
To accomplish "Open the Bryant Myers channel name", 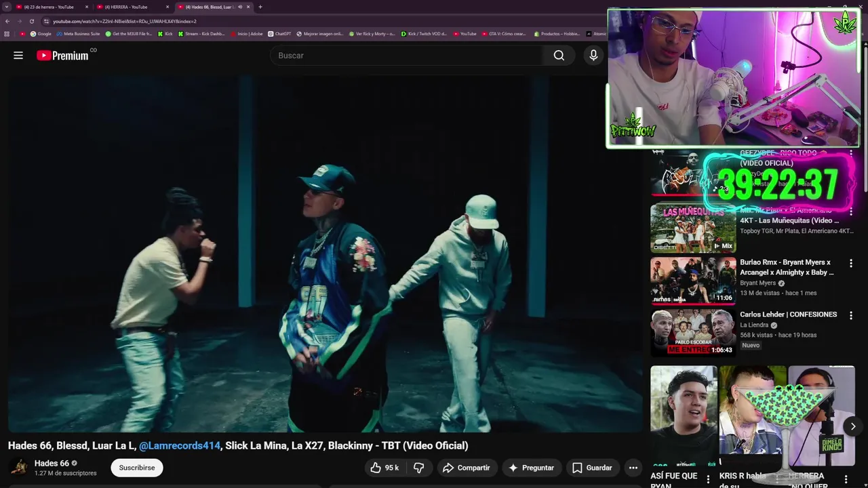I will click(x=757, y=283).
